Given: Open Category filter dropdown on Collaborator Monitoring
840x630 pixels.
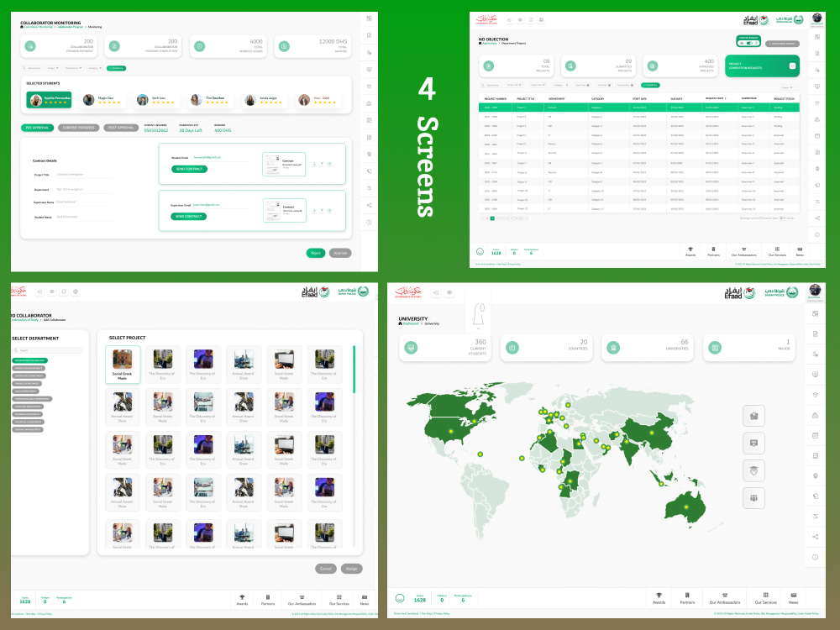Looking at the screenshot, I should click(x=94, y=68).
